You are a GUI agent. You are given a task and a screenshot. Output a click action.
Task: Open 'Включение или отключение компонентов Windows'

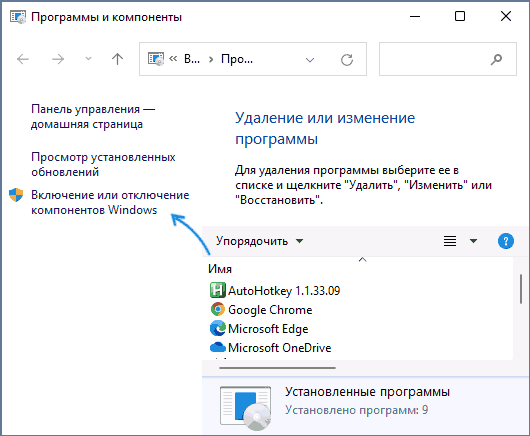tap(110, 202)
